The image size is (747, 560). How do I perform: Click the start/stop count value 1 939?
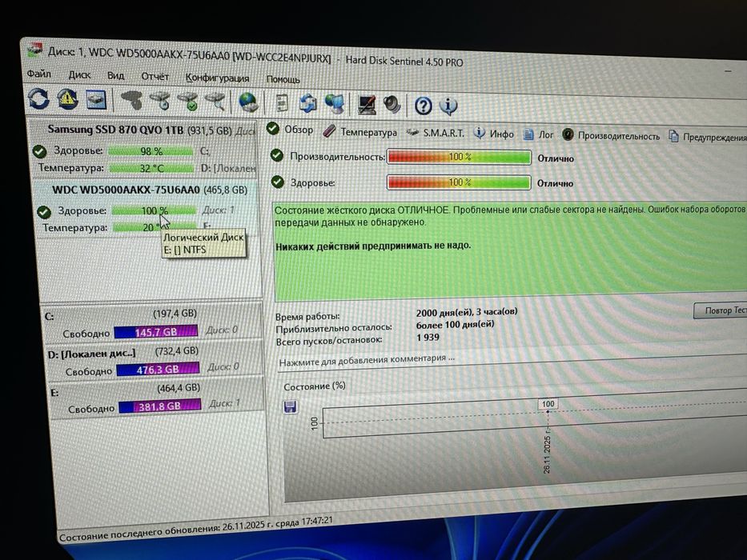[428, 337]
